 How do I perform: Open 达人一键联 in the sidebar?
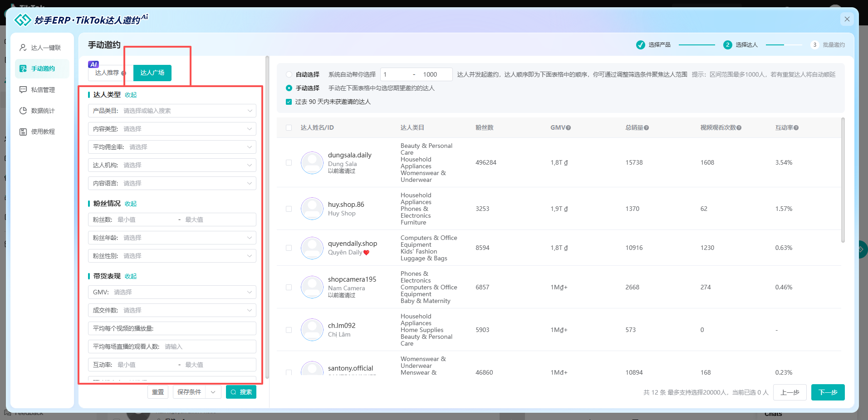click(42, 48)
